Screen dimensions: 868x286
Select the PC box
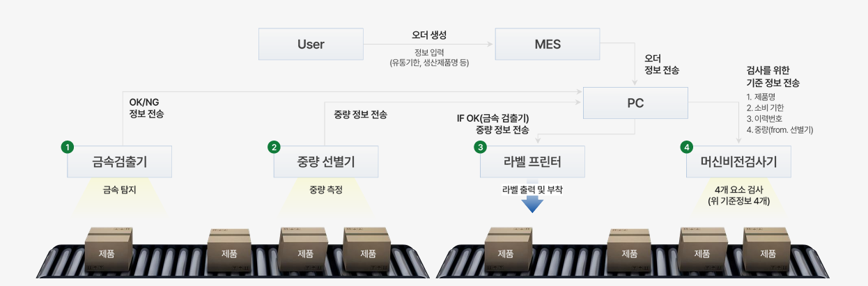[x=635, y=103]
